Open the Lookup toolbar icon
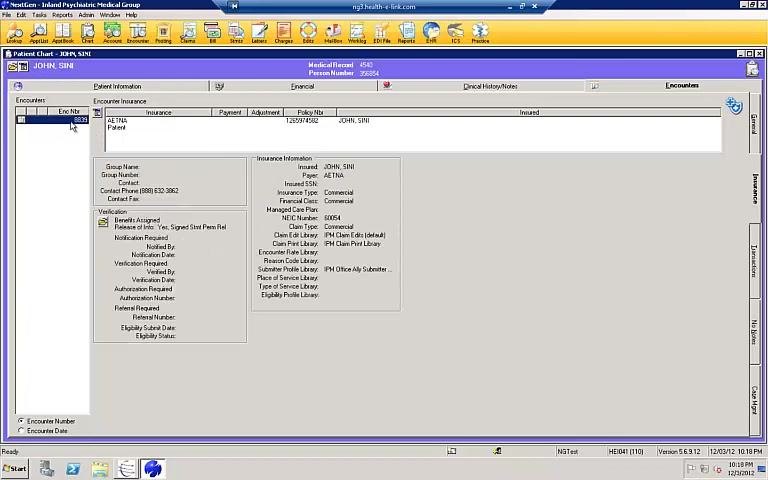 pos(14,33)
